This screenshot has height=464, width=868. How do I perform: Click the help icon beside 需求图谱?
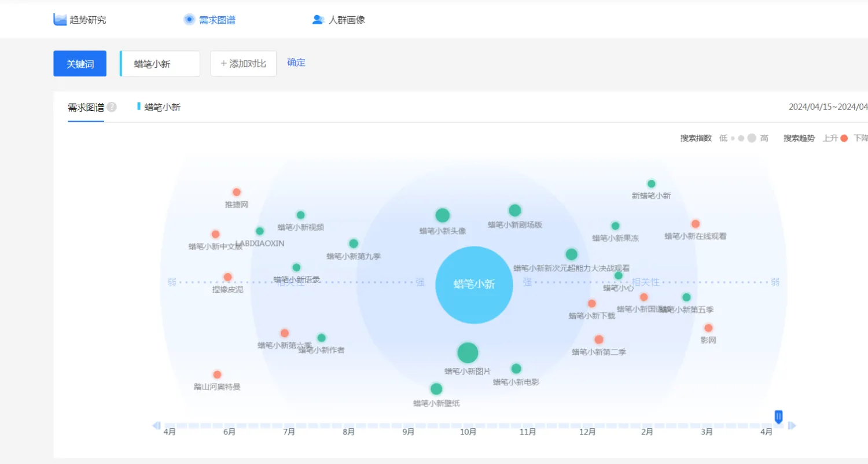pos(112,107)
